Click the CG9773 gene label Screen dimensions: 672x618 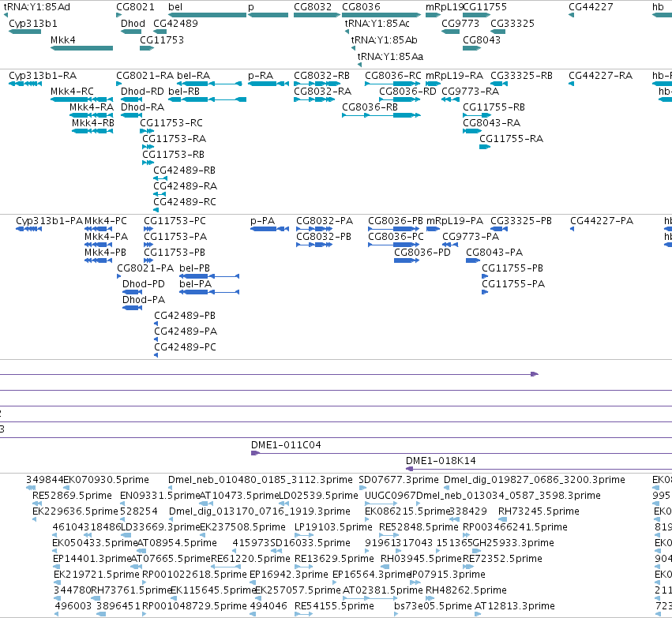coord(460,24)
